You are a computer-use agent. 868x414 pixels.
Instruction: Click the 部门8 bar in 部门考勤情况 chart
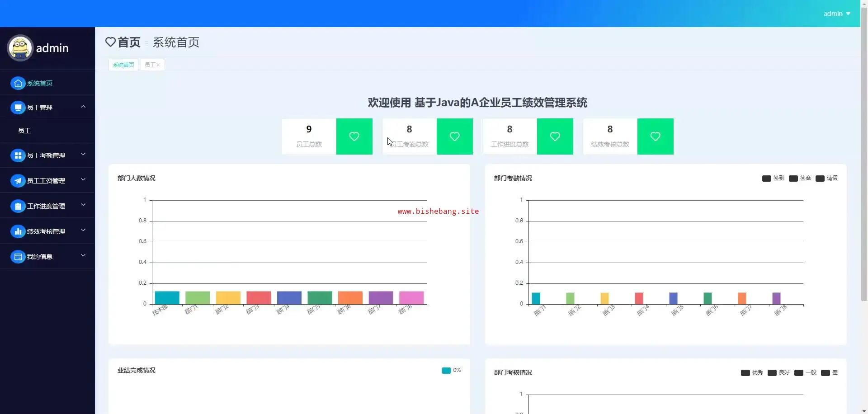[x=776, y=298]
